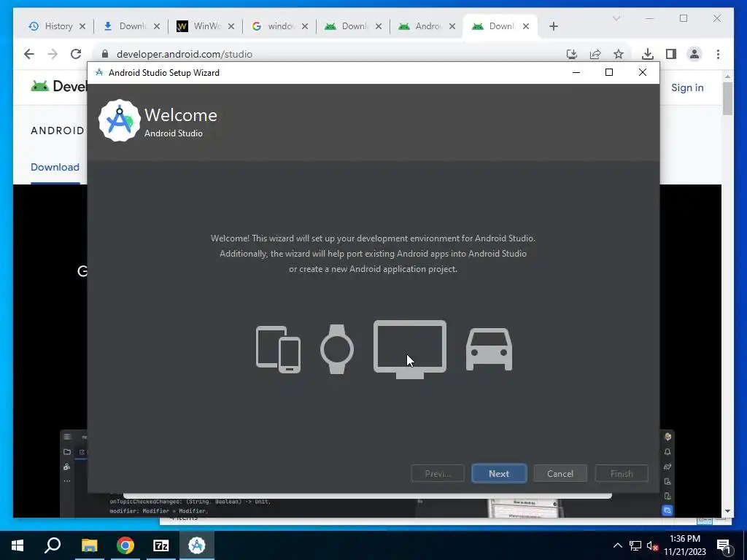Show hidden system tray icons
The height and width of the screenshot is (560, 747).
pos(617,545)
